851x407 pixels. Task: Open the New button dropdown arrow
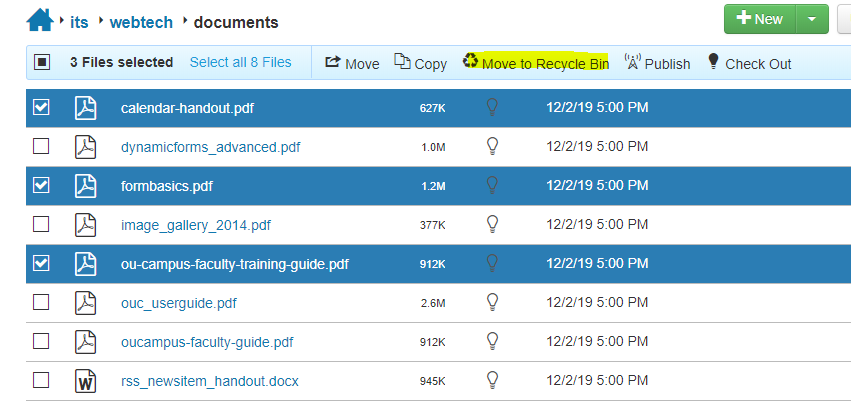click(812, 19)
